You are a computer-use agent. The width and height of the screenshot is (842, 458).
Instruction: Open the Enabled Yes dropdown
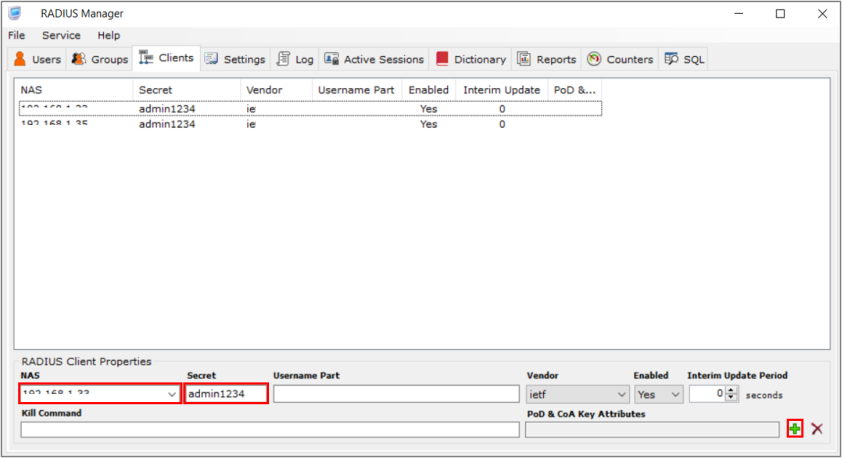tap(675, 394)
